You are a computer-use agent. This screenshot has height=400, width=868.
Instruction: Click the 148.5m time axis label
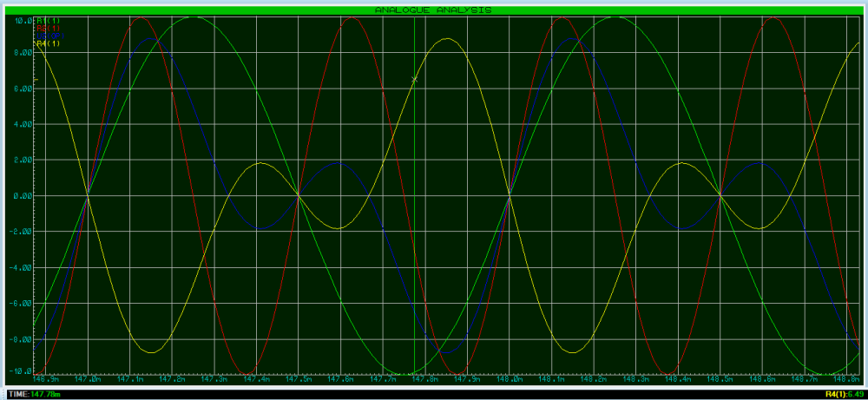[720, 381]
